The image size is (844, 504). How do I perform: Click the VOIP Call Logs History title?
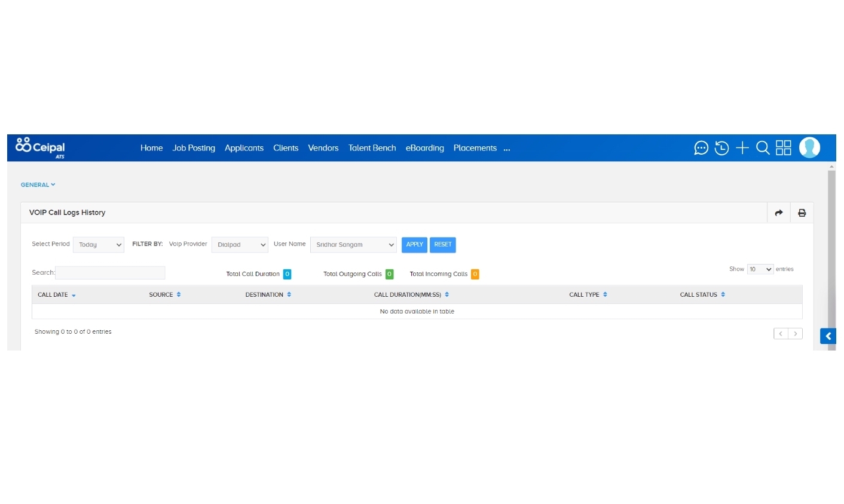pos(67,213)
